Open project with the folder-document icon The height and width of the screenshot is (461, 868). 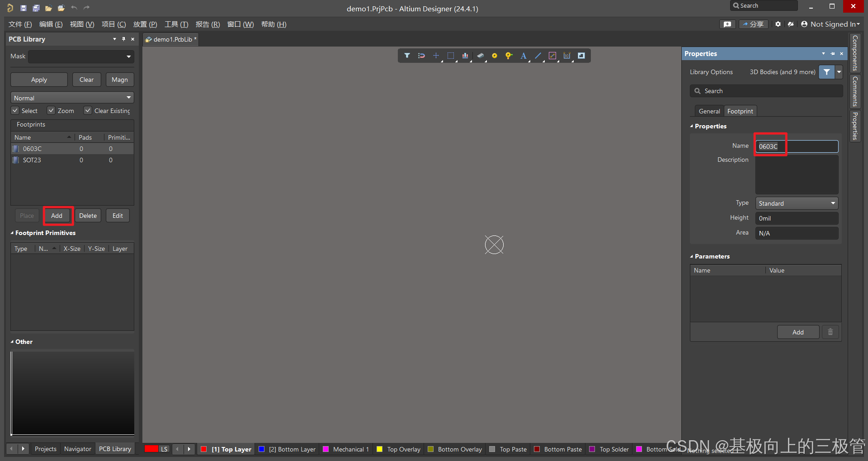[61, 8]
